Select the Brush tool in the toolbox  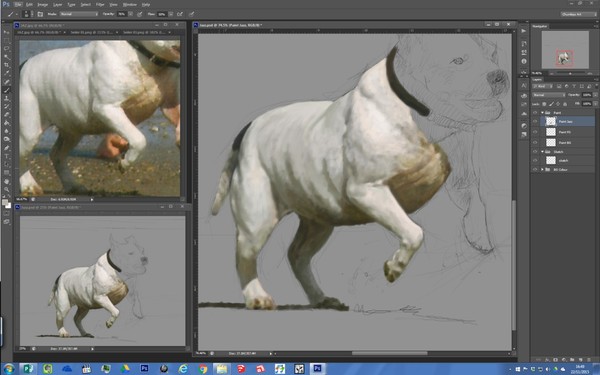[x=7, y=90]
